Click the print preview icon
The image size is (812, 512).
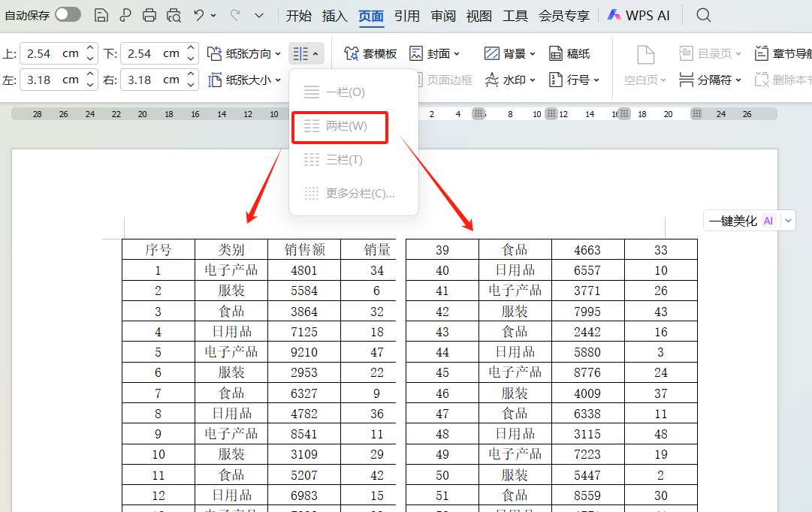(x=174, y=14)
